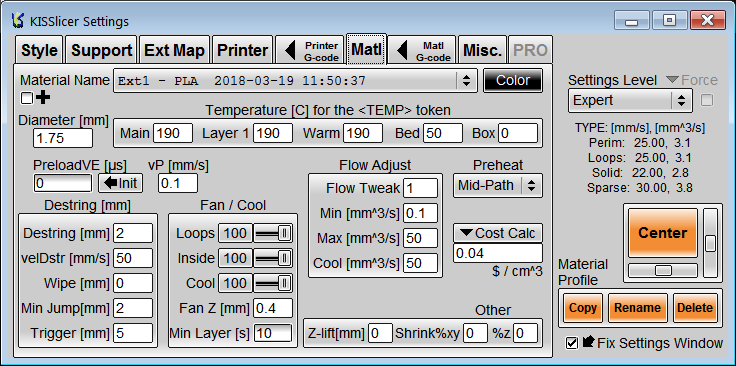
Task: Click the black Color button
Action: click(x=513, y=80)
